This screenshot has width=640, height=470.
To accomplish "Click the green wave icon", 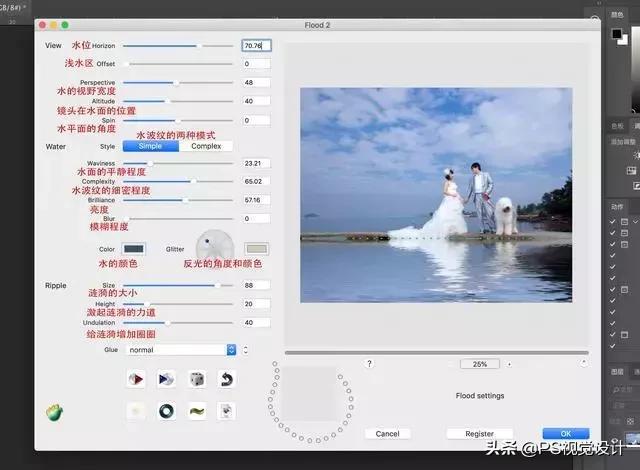I will coord(197,411).
